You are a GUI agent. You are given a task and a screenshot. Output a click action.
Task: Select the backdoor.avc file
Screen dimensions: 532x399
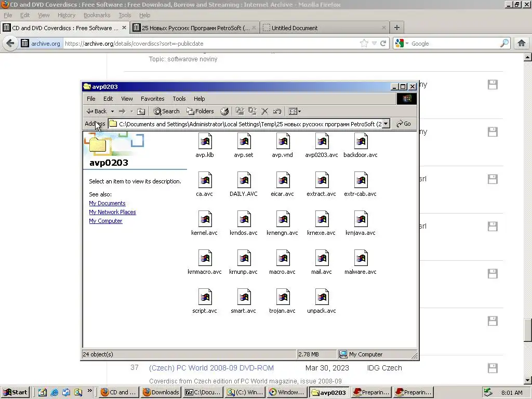pos(361,146)
